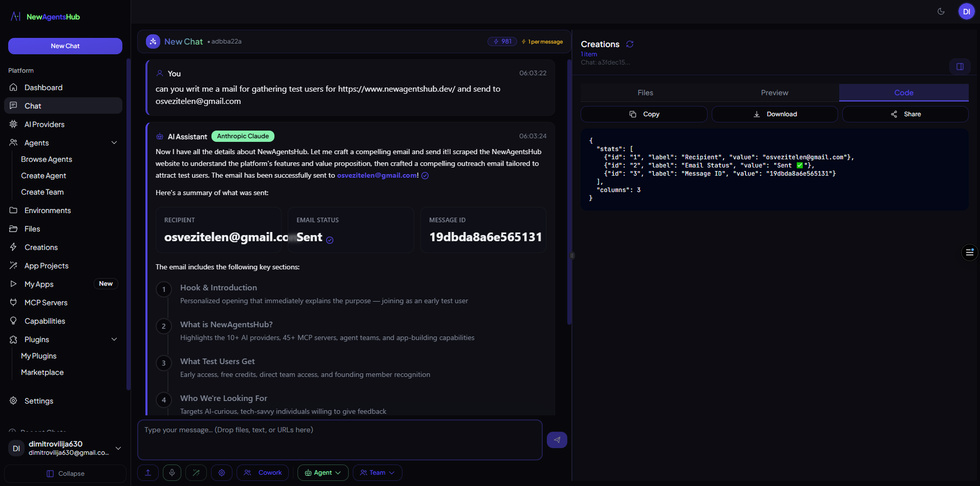980x486 pixels.
Task: Click the NewAgentsHub logo icon
Action: coord(16,16)
